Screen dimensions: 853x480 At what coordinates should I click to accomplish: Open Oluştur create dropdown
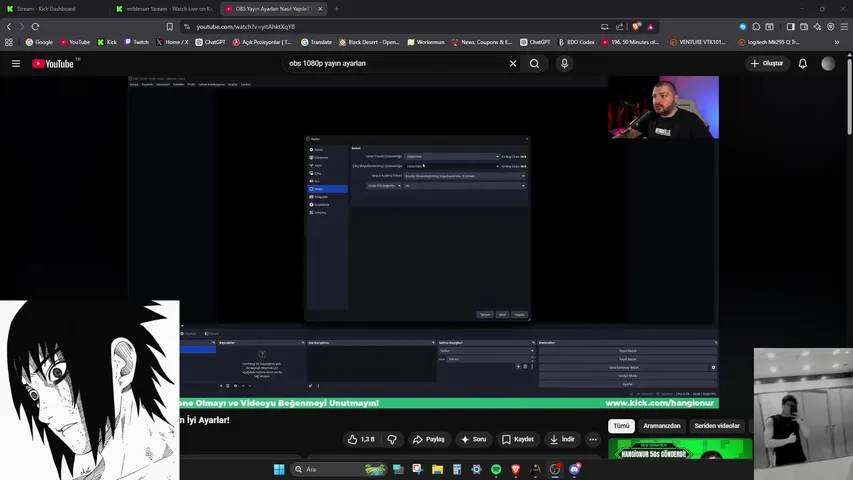point(767,64)
